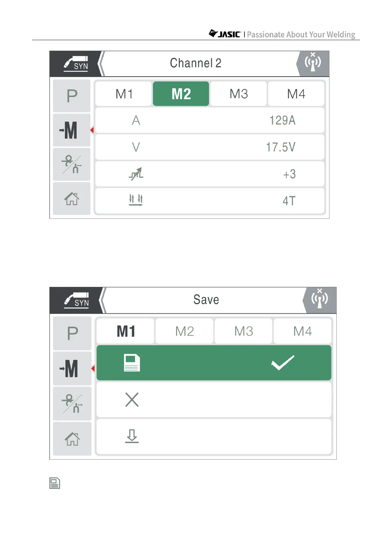Click back chevron beside Save title
Viewport: 392px width, 554px height.
[103, 300]
